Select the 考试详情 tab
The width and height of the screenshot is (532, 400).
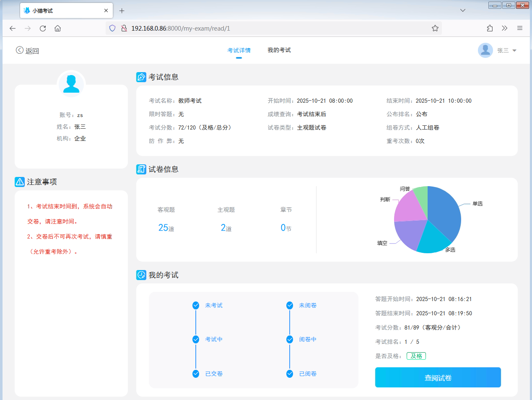click(239, 50)
